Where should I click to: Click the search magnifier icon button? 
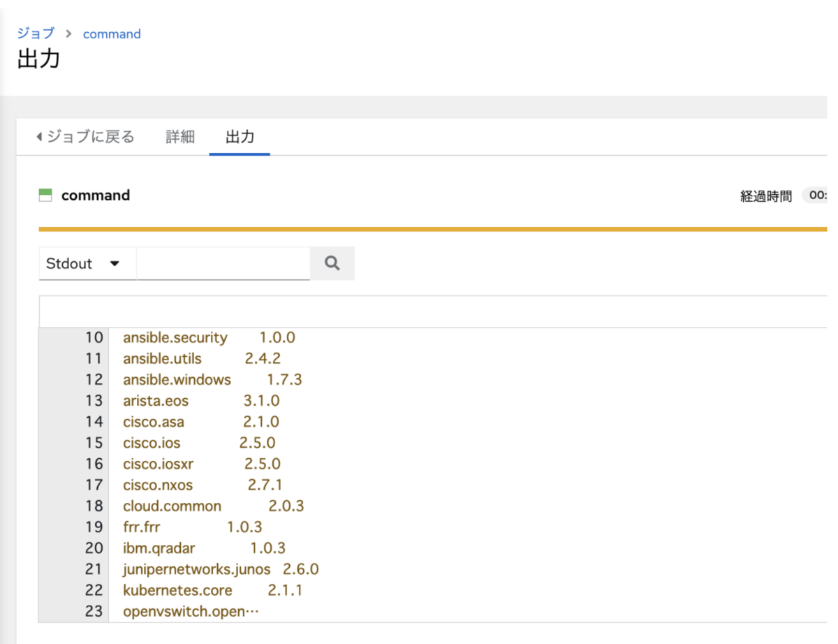[332, 263]
